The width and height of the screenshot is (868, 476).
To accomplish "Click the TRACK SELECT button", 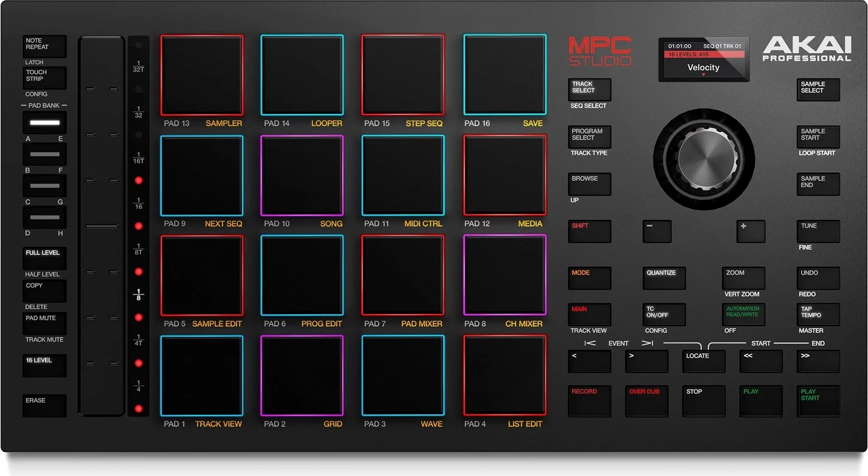I will pos(590,89).
